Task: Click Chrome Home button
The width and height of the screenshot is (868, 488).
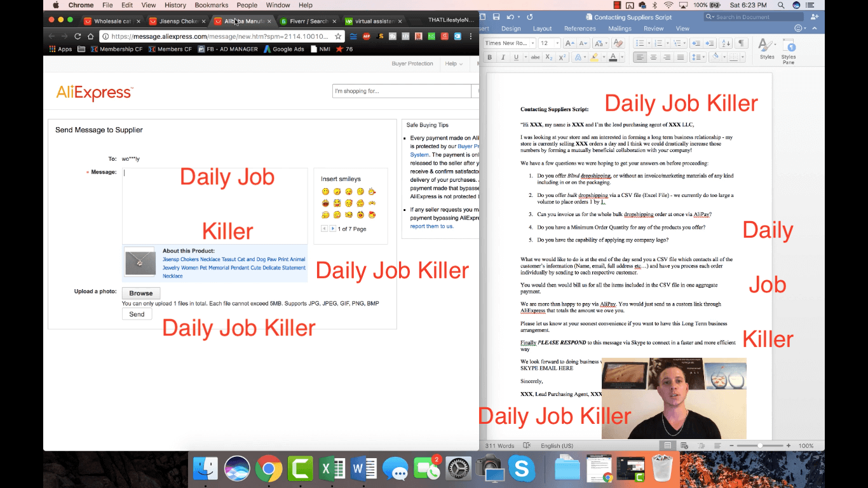Action: click(x=91, y=36)
